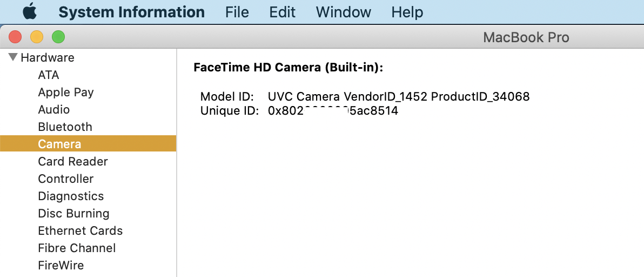Select Apple Pay in the sidebar
This screenshot has height=277, width=644.
tap(66, 93)
